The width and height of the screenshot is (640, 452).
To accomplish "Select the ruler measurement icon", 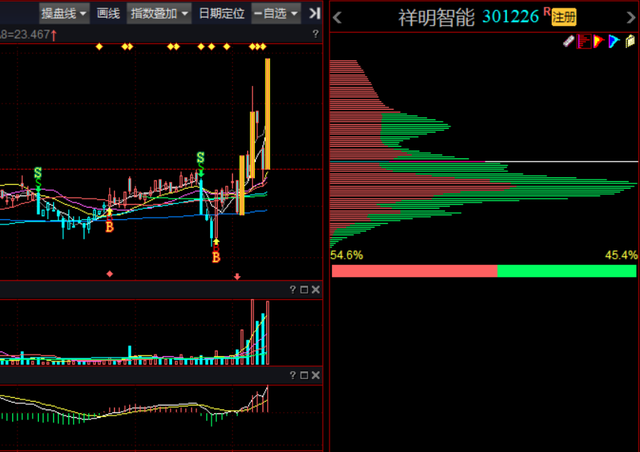I will click(568, 41).
